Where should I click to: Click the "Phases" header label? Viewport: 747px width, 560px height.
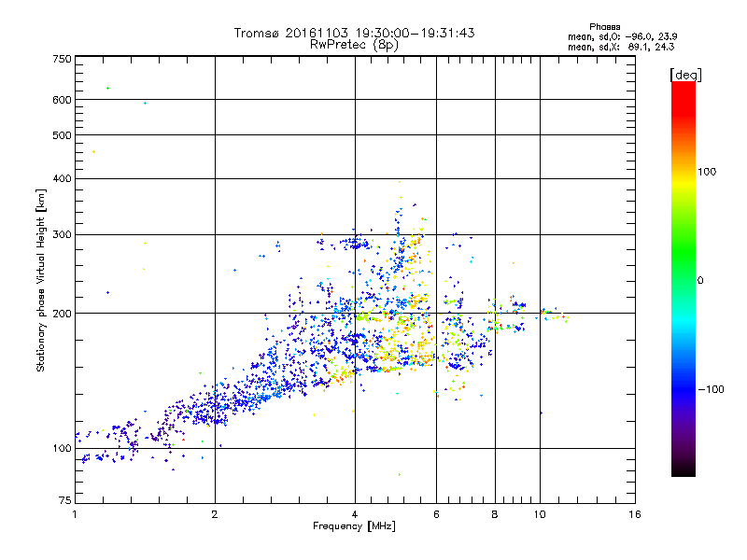click(x=604, y=27)
